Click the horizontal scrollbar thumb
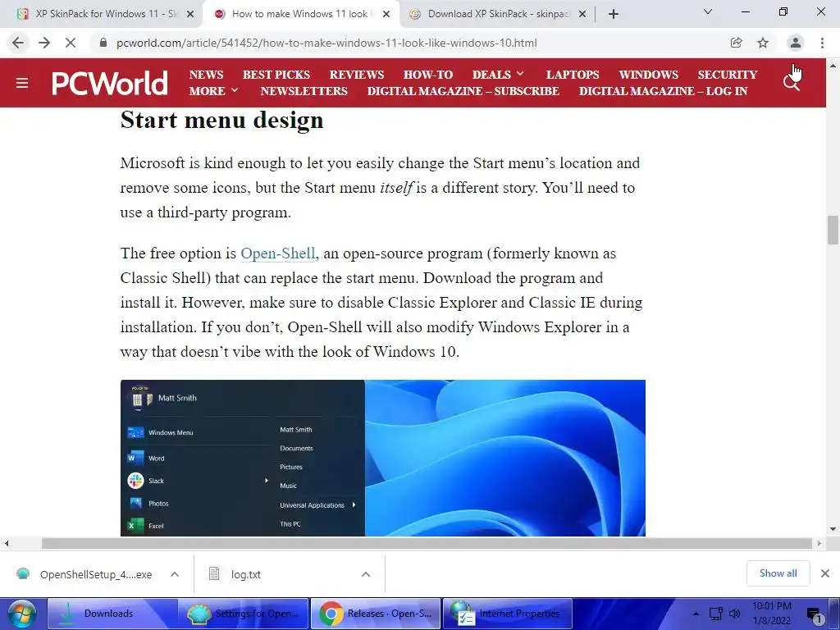The width and height of the screenshot is (840, 630). (x=427, y=543)
